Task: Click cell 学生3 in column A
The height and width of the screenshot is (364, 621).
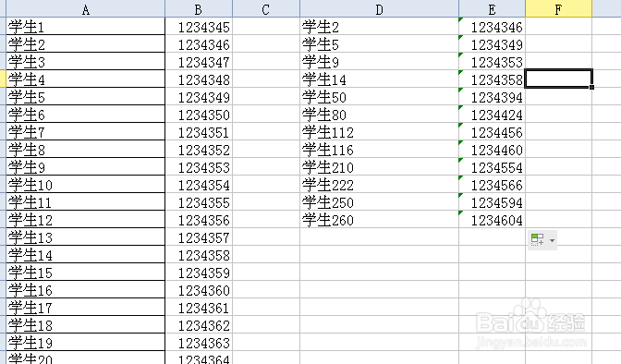Action: tap(86, 61)
